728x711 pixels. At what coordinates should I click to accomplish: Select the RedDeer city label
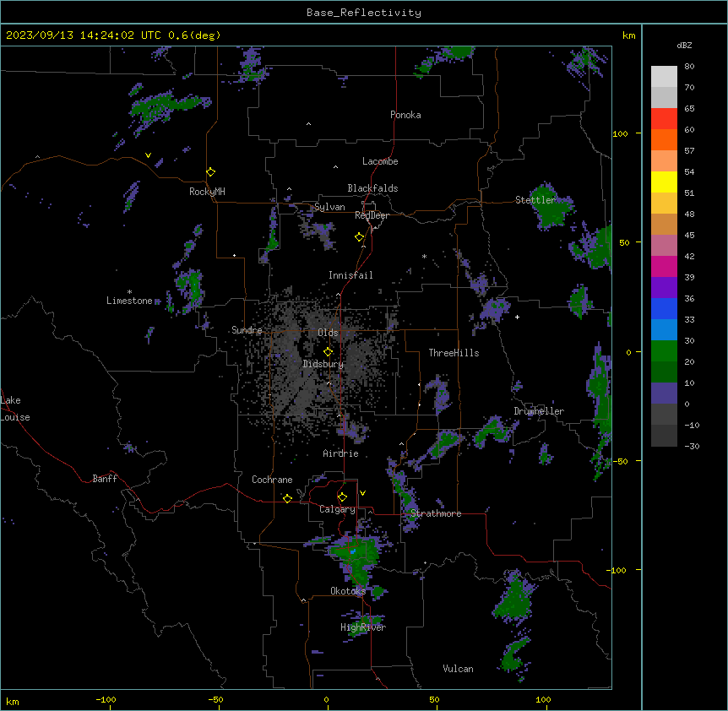point(372,215)
